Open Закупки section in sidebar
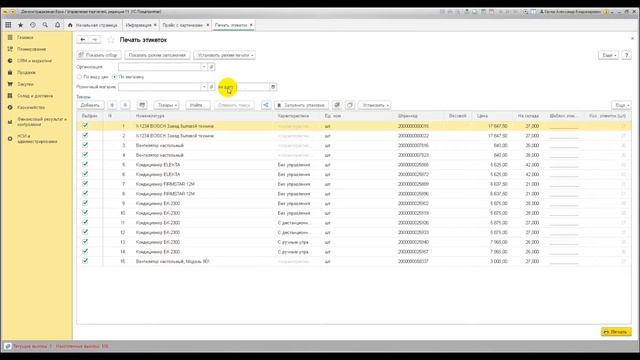 pyautogui.click(x=25, y=84)
